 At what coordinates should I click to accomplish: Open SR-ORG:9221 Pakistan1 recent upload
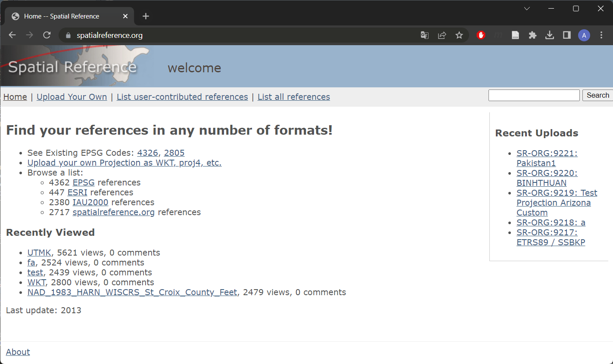click(547, 158)
